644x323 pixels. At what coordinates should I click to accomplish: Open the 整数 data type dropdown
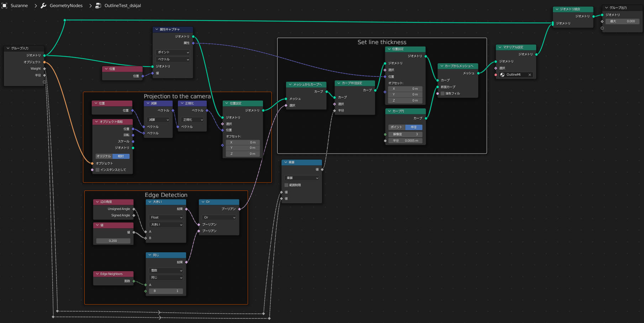tap(166, 271)
